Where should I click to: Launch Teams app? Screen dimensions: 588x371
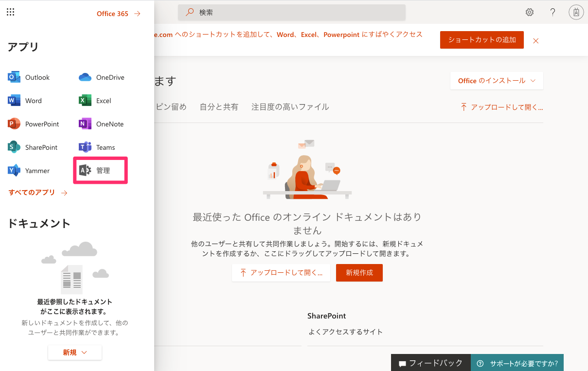click(x=97, y=147)
